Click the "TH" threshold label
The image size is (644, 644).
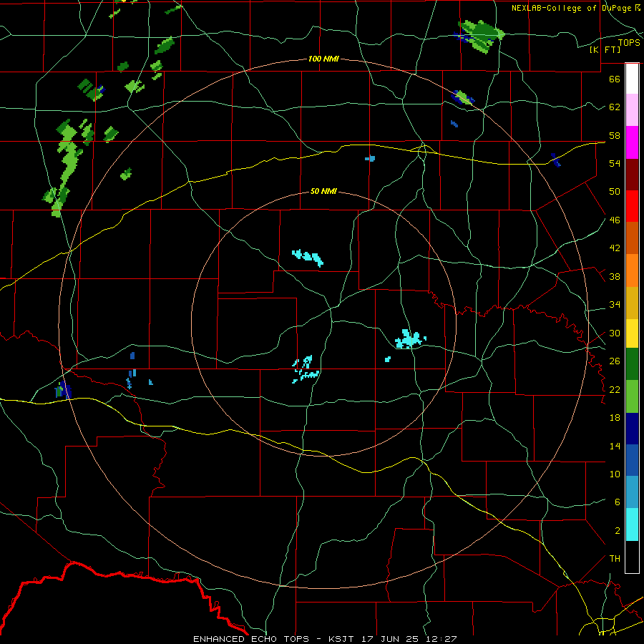(x=615, y=559)
